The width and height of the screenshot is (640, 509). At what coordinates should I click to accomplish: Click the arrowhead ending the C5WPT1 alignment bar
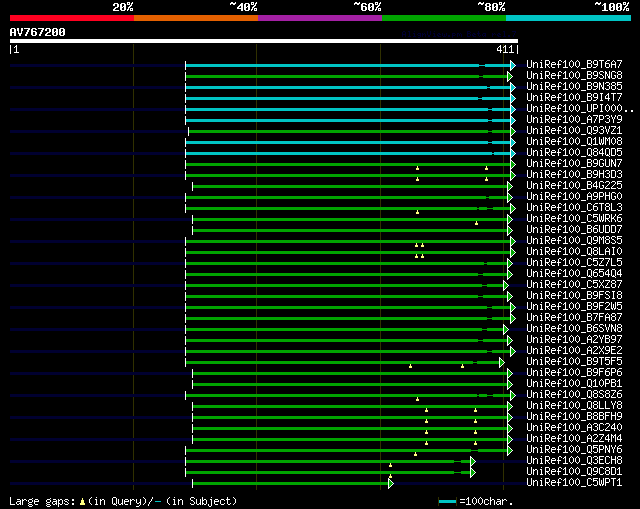click(391, 484)
